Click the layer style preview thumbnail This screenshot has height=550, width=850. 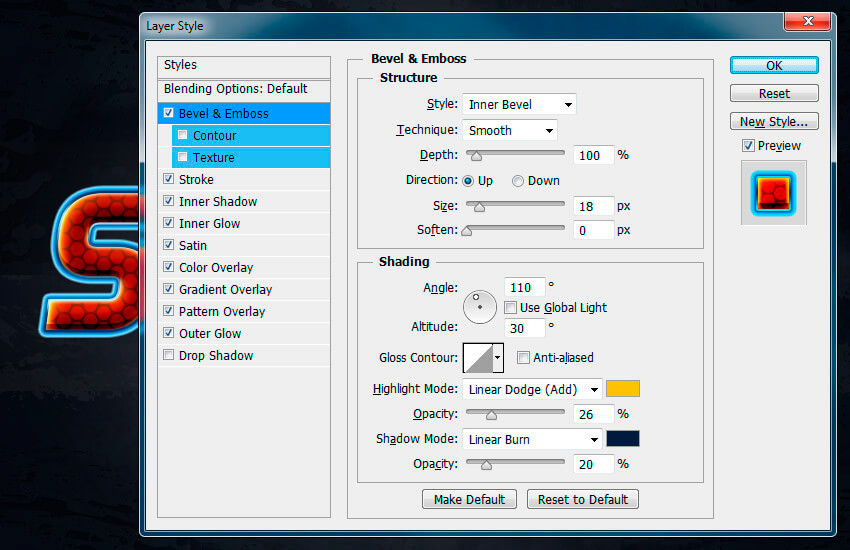coord(773,192)
